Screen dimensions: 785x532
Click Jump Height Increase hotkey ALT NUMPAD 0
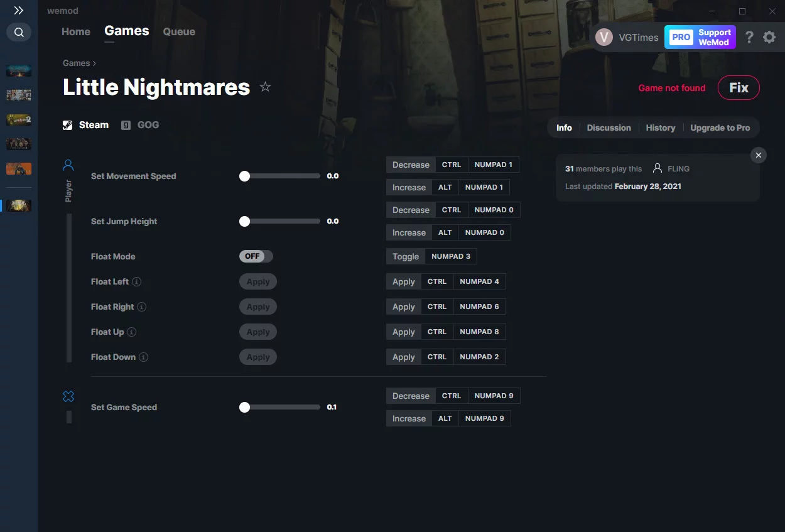pos(448,233)
